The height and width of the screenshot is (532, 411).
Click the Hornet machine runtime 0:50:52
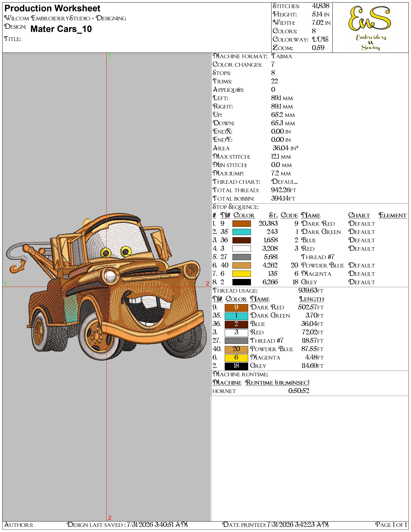coord(299,391)
